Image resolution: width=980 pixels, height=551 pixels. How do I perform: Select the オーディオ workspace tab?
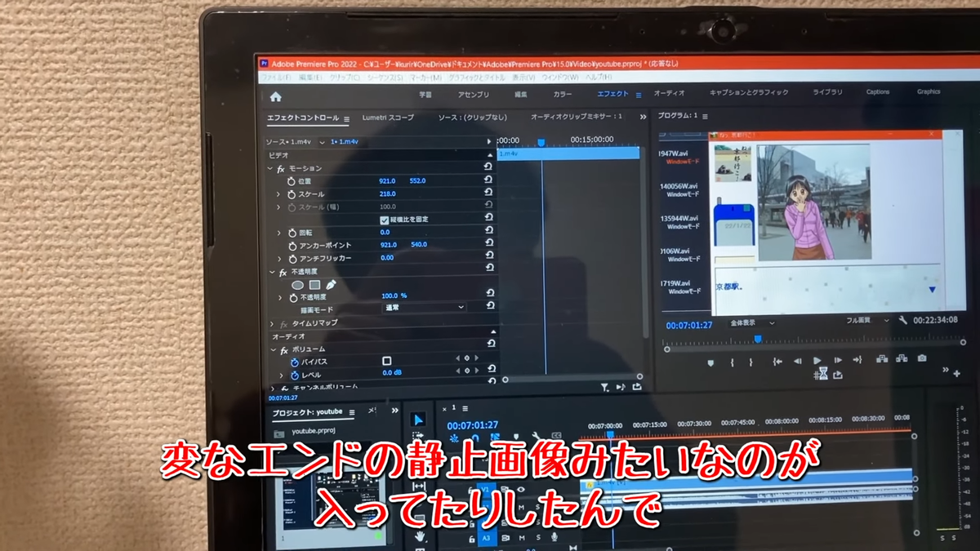click(x=669, y=93)
